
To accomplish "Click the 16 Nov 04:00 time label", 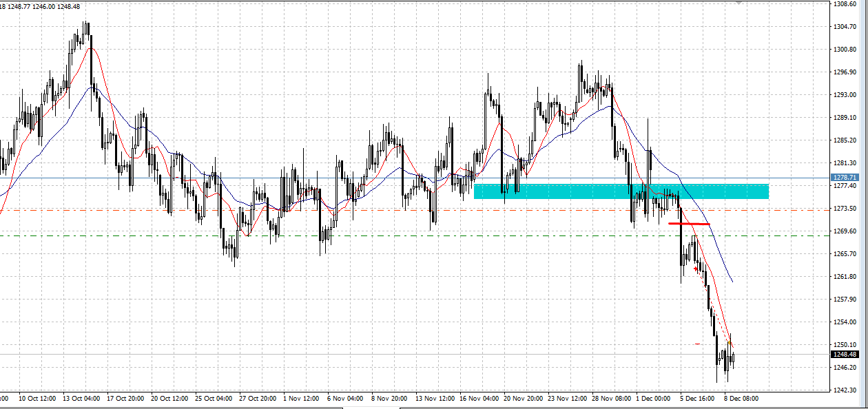I will click(x=478, y=398).
